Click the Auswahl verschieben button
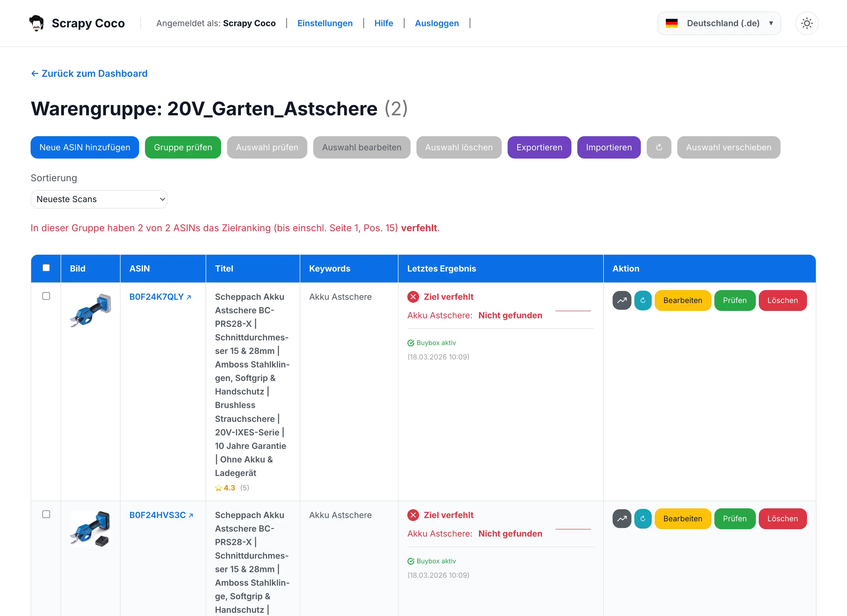The image size is (847, 616). coord(728,147)
